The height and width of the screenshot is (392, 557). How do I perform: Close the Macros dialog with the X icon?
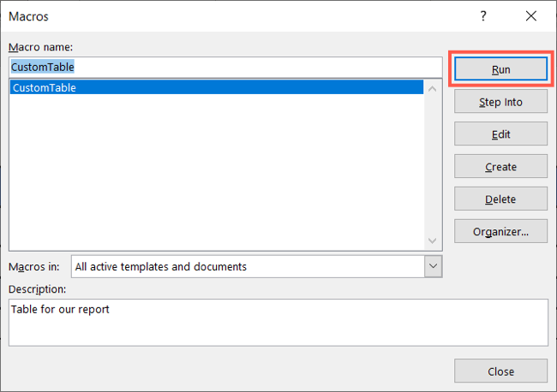531,16
